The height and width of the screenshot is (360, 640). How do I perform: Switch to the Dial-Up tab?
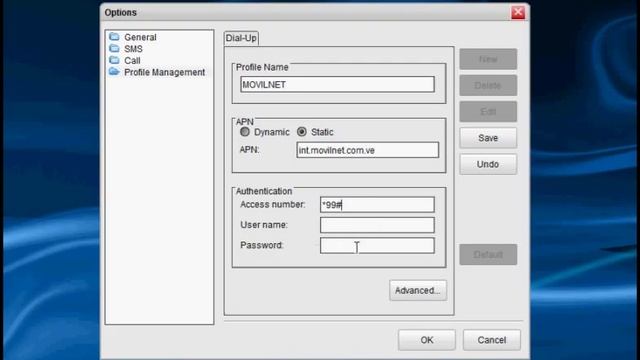241,38
